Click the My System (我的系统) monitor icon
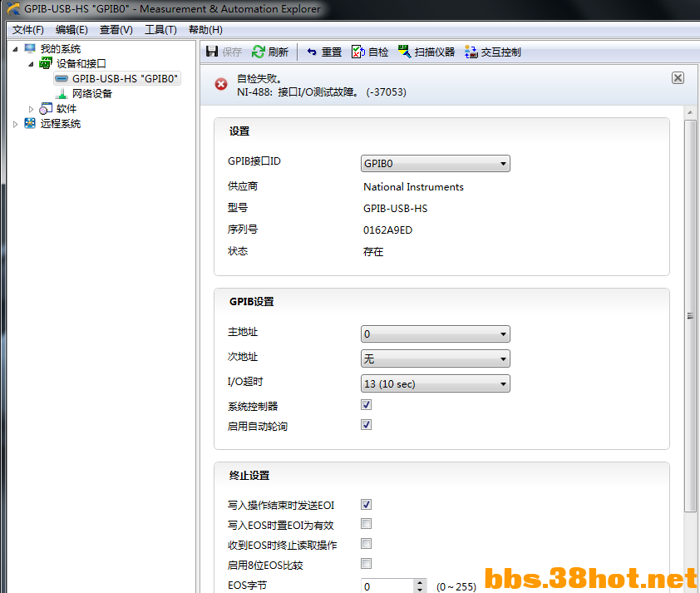Viewport: 700px width, 593px height. (29, 48)
